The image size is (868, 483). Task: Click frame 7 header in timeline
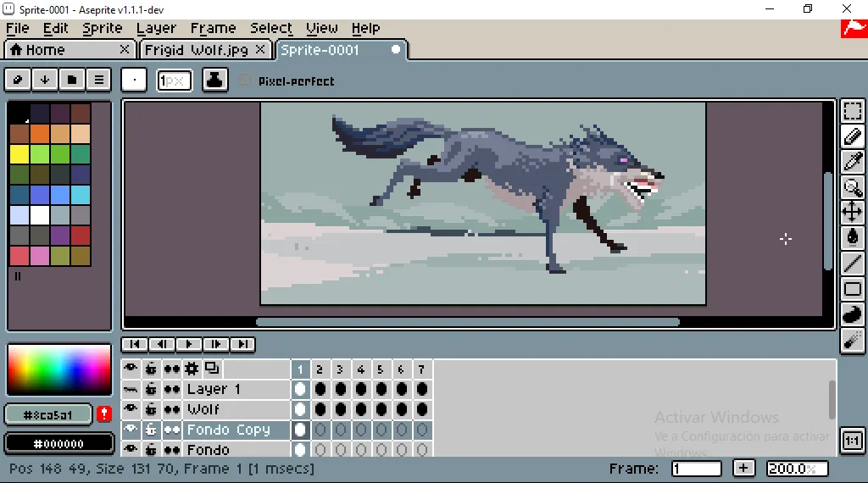point(422,369)
